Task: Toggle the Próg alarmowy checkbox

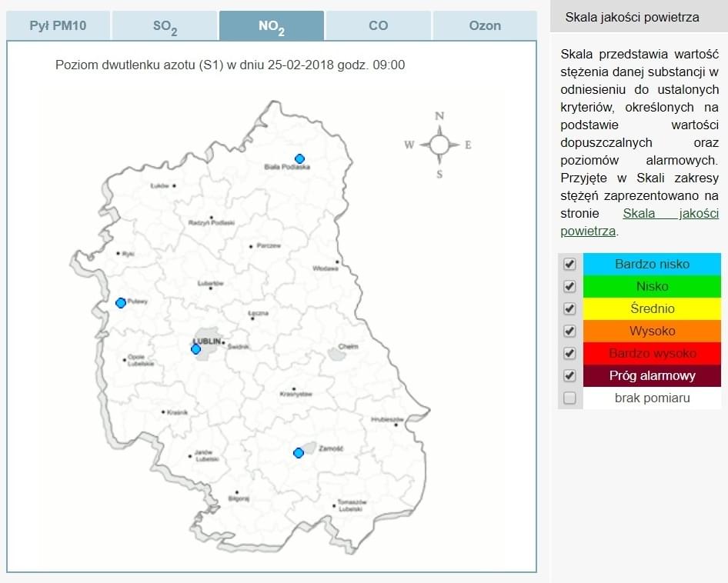Action: [x=569, y=375]
